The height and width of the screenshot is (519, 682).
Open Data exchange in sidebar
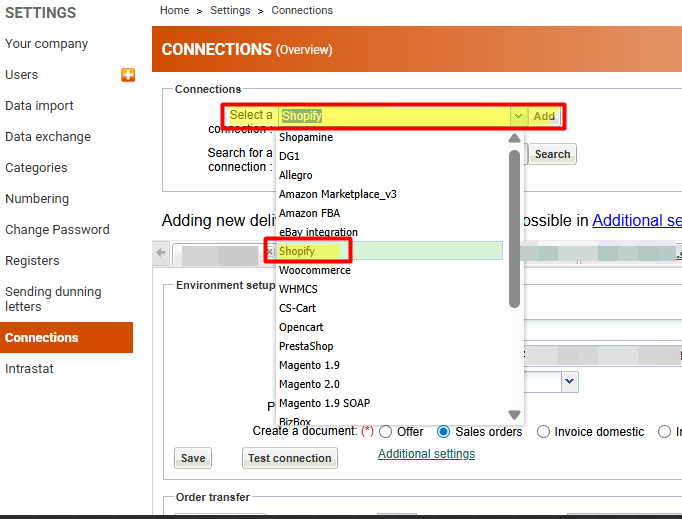tap(48, 137)
